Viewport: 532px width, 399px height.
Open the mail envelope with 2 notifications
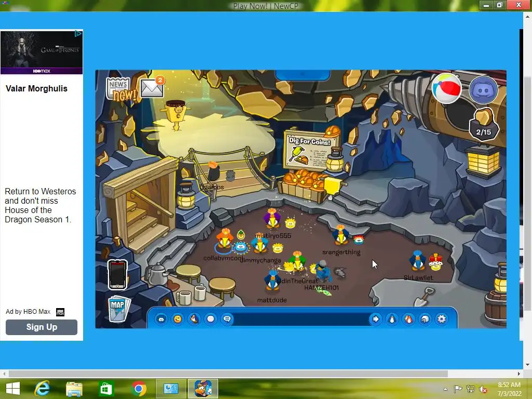click(x=152, y=87)
